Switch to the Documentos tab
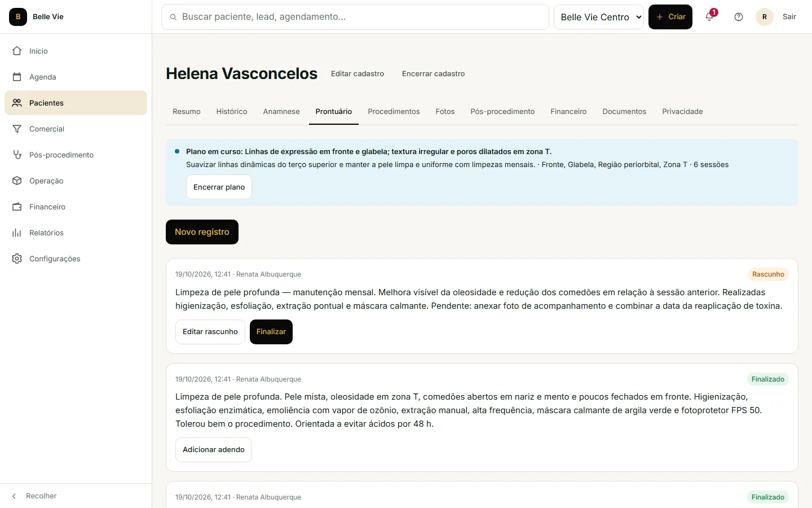812x508 pixels. (x=624, y=112)
